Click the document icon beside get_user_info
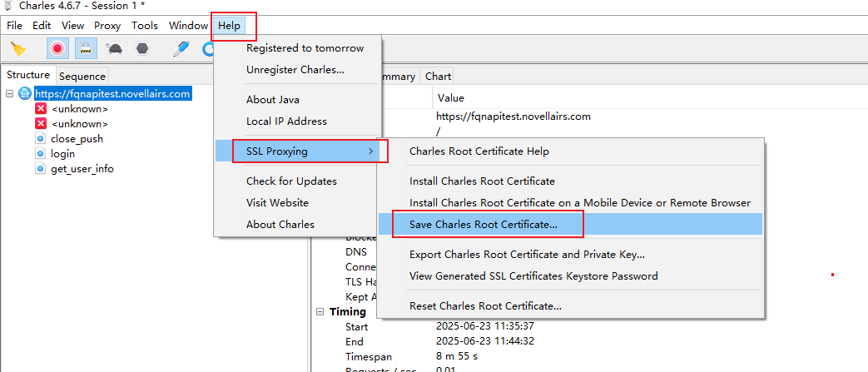The image size is (868, 372). pos(40,169)
